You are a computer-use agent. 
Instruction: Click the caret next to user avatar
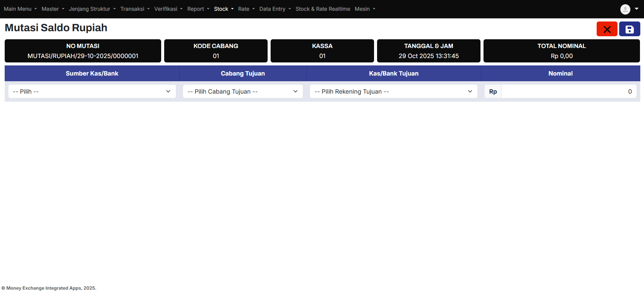tap(636, 9)
